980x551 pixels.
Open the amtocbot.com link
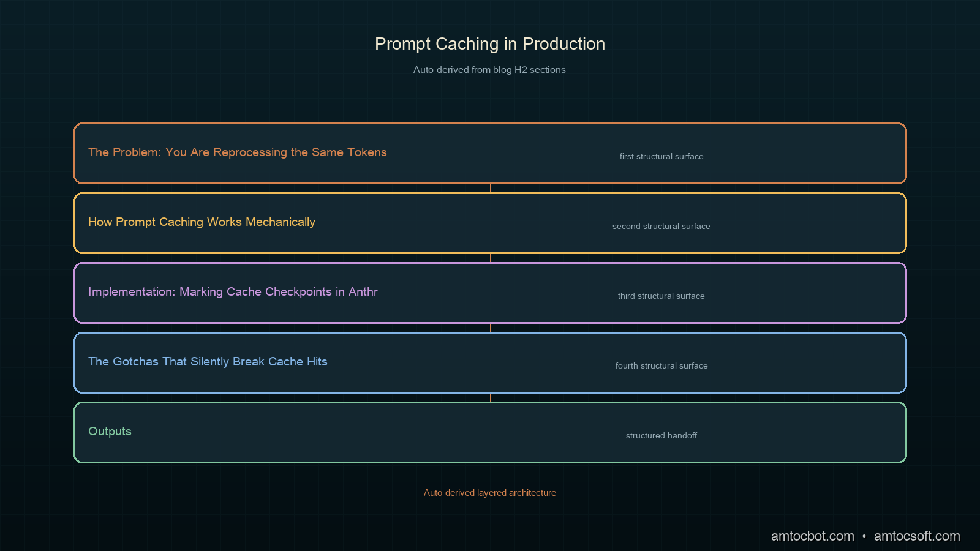812,536
